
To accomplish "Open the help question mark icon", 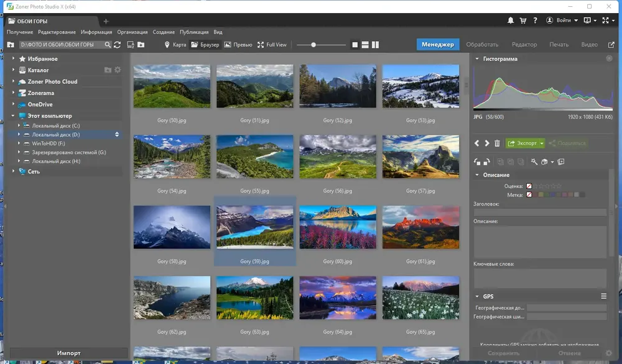I will point(535,20).
